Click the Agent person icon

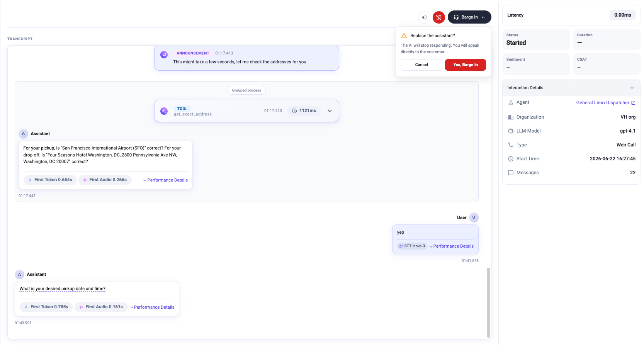click(511, 102)
